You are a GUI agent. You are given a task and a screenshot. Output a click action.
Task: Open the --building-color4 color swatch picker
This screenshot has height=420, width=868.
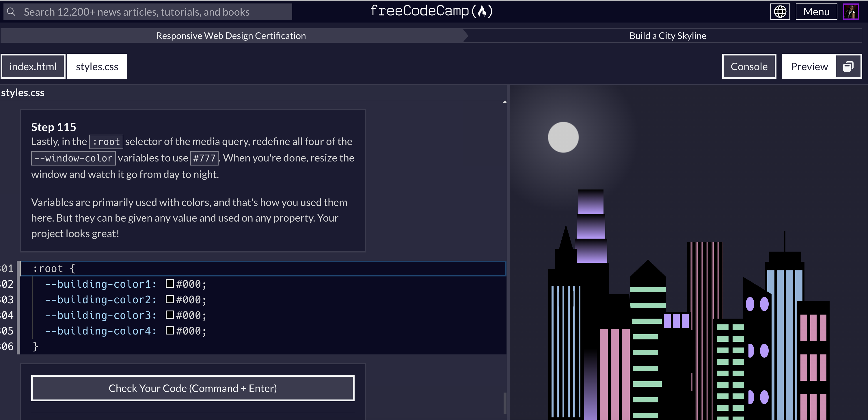170,330
